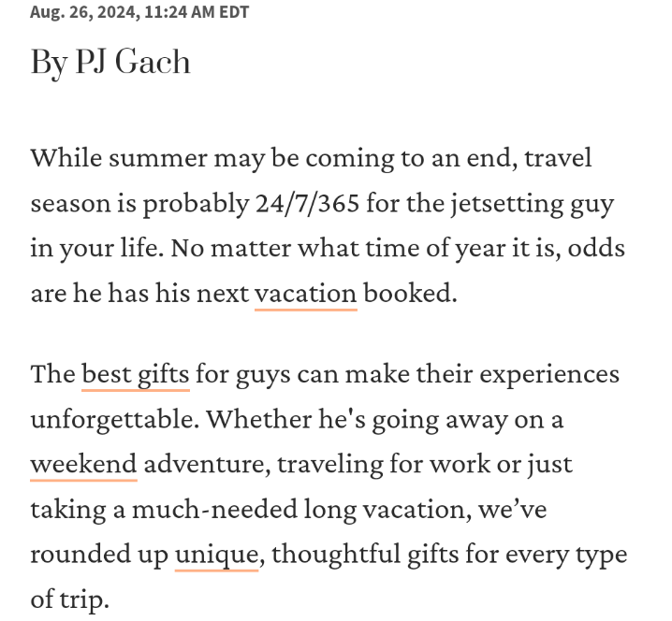Click the author name PJ Gach
The image size is (672, 621).
[133, 62]
